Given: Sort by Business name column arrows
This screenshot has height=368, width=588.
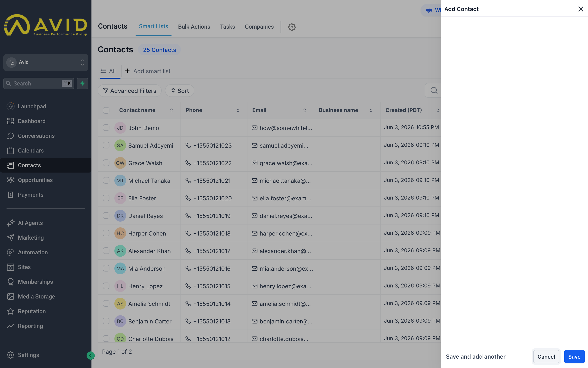Looking at the screenshot, I should click(x=371, y=110).
